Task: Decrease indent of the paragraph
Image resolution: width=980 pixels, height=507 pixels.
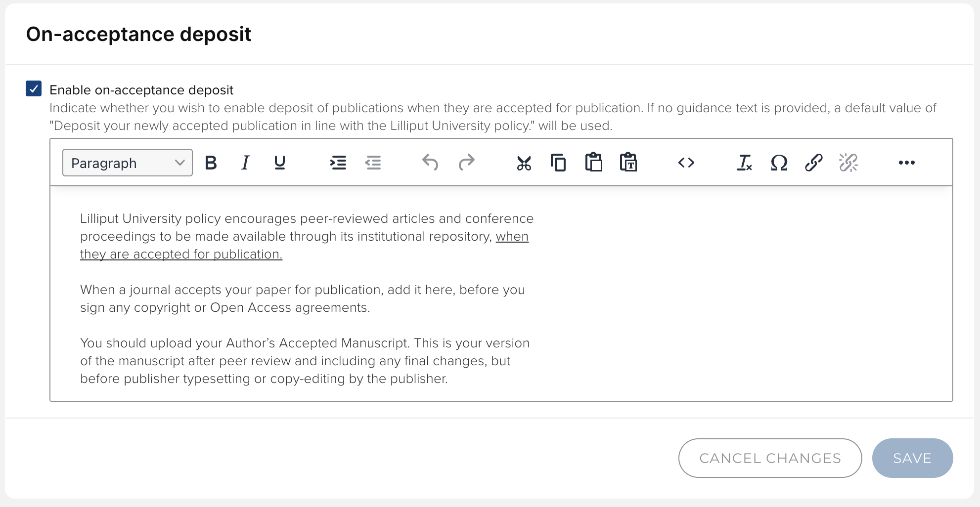Action: tap(373, 163)
